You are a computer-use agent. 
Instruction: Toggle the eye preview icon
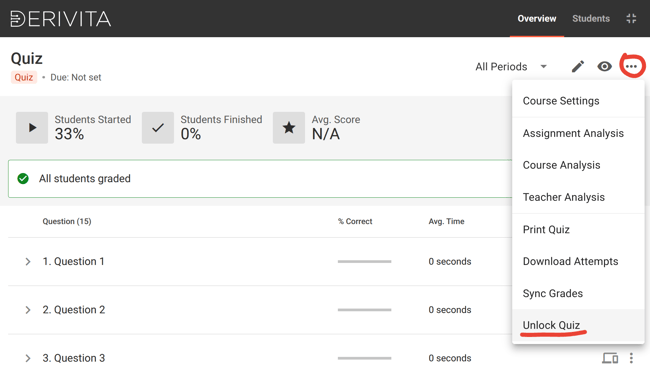point(604,66)
